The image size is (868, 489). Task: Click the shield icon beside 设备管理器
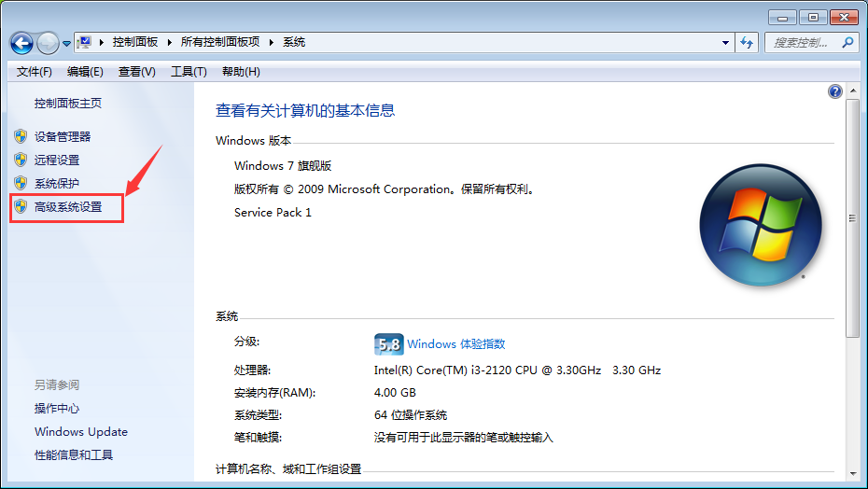point(21,136)
